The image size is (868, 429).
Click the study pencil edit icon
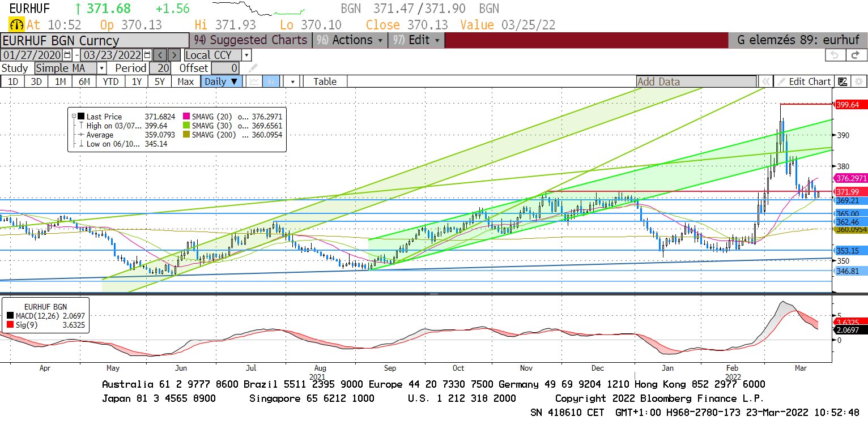click(x=253, y=68)
